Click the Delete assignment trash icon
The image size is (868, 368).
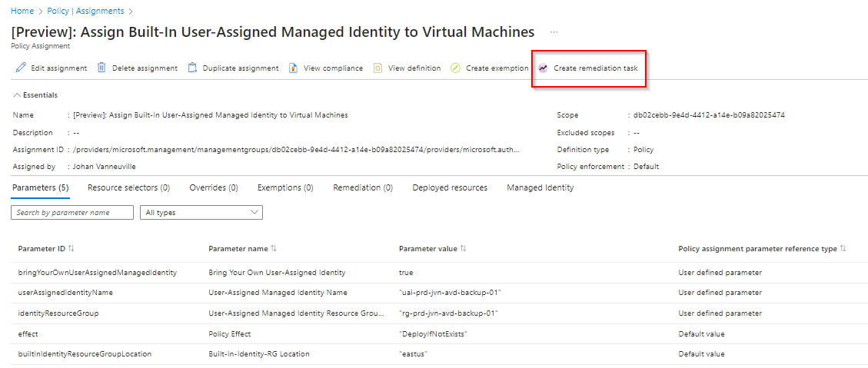click(101, 68)
